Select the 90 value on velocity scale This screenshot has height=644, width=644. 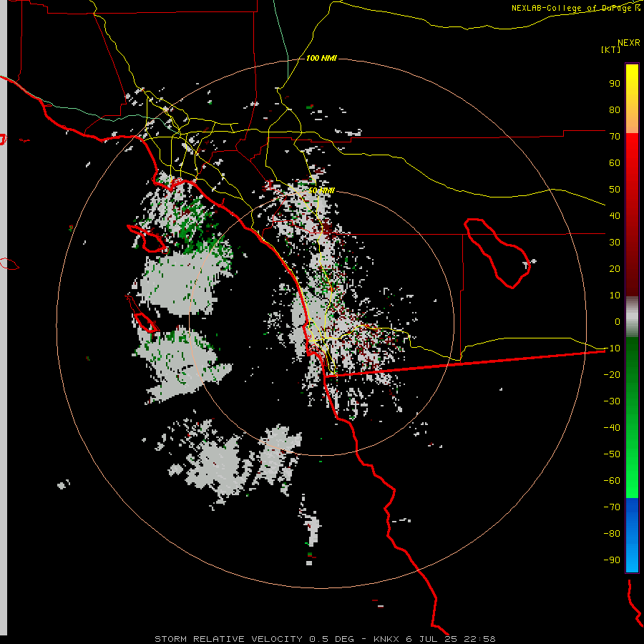[x=615, y=84]
